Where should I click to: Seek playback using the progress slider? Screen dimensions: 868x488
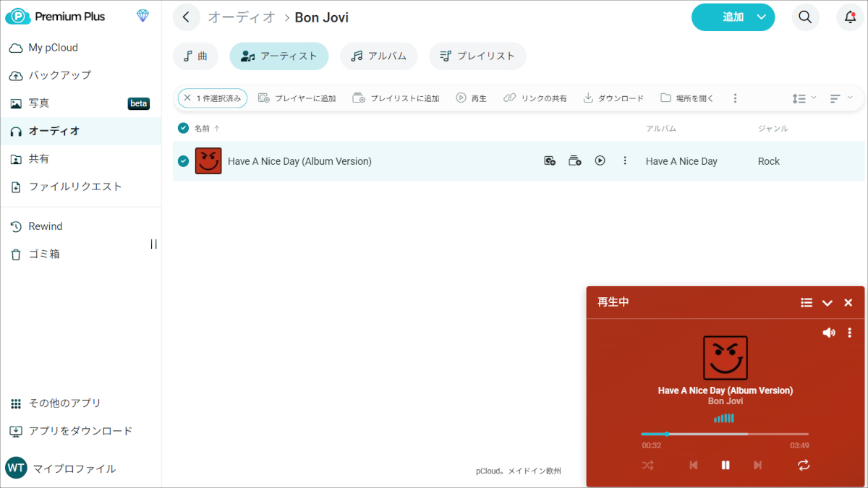pyautogui.click(x=726, y=432)
